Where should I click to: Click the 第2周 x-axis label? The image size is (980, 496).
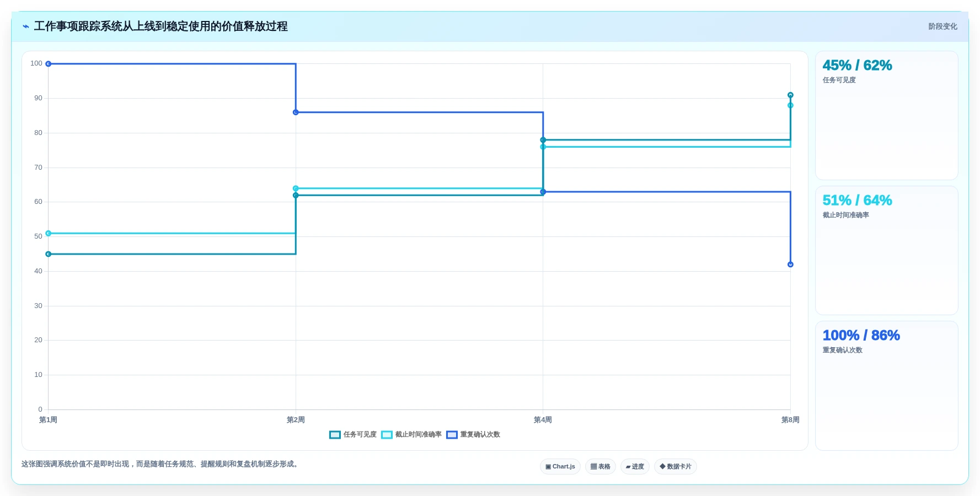[296, 420]
